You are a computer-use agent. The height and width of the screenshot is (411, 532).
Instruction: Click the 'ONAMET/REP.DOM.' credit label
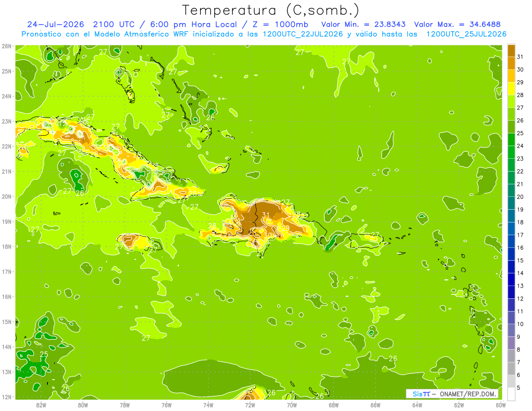468,394
